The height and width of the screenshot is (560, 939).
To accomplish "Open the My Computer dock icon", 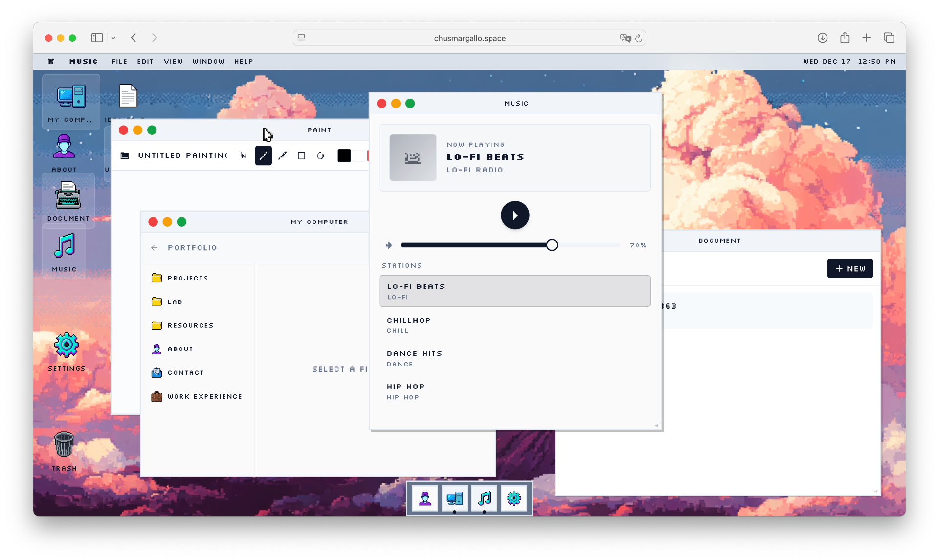I will (455, 498).
